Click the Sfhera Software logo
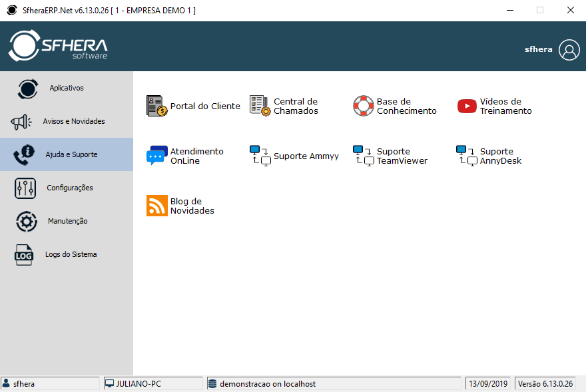586x392 pixels. pos(58,47)
